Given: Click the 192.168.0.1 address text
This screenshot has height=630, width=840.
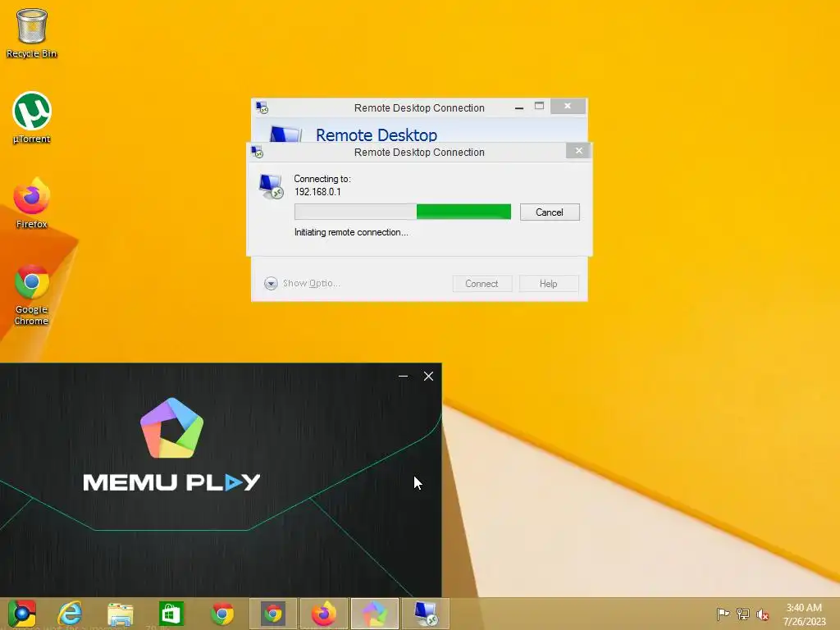Looking at the screenshot, I should coord(317,192).
